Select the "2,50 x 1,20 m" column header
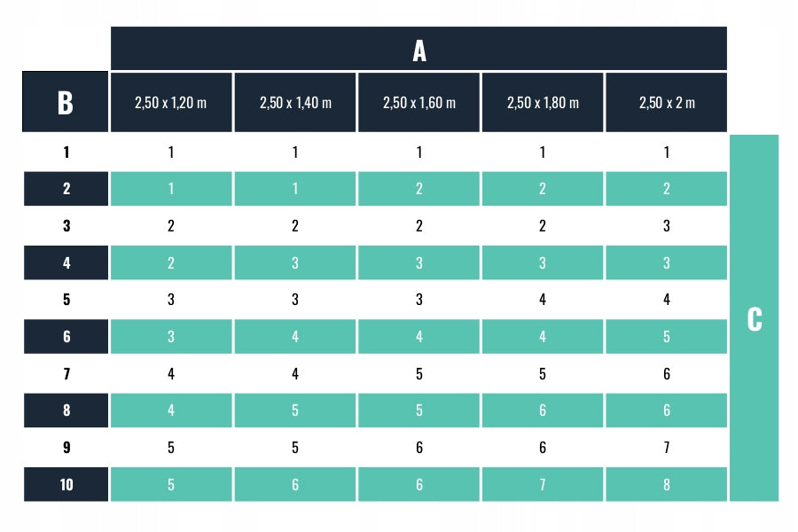The width and height of the screenshot is (798, 532). [171, 103]
